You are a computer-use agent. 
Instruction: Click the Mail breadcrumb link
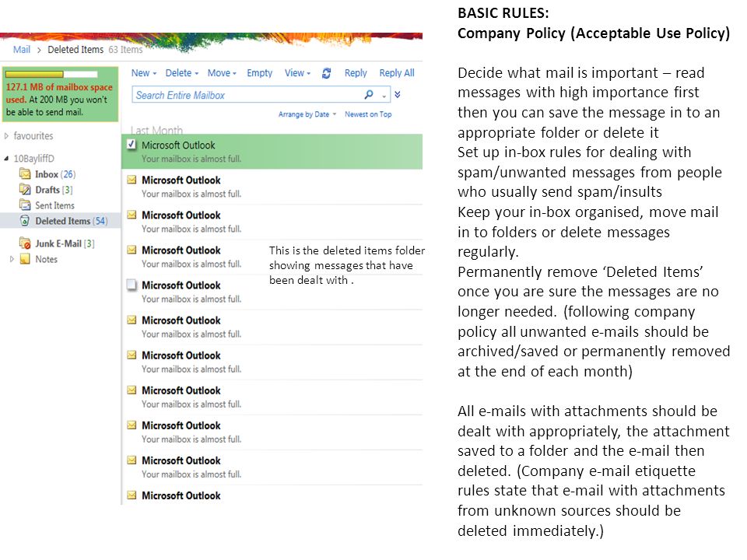coord(22,50)
